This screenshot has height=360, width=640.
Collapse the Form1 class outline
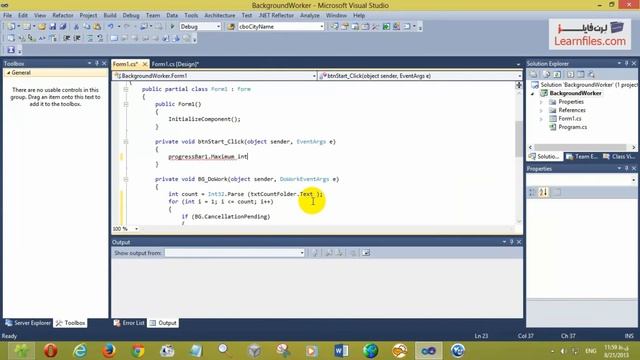coord(126,89)
